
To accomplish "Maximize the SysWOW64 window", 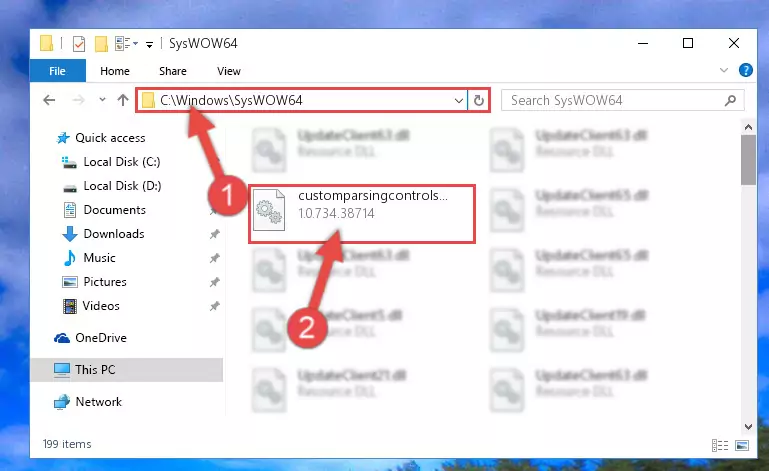I will point(688,43).
